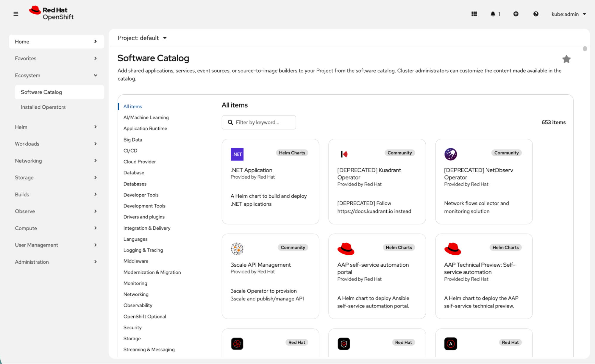
Task: Open the help question mark icon
Action: (x=536, y=14)
